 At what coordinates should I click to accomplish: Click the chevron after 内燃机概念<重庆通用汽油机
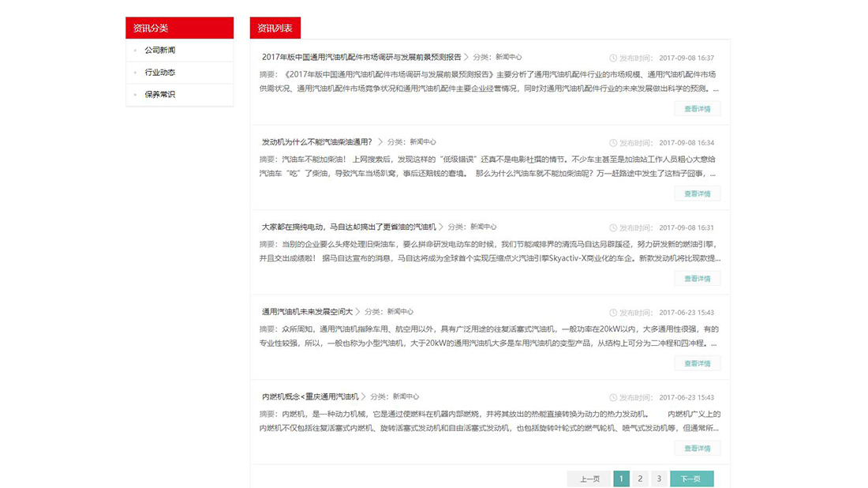(x=363, y=396)
